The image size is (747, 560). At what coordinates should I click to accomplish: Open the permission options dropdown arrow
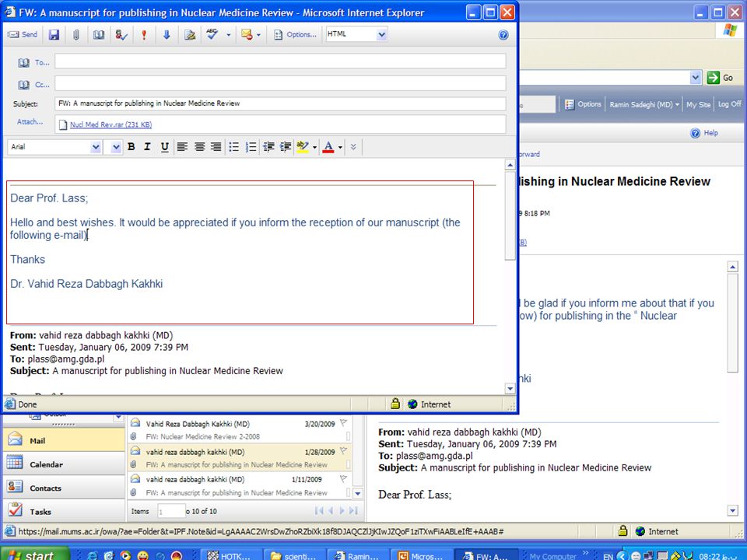258,35
